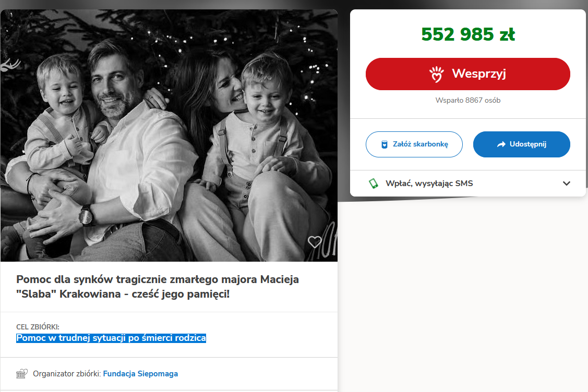The width and height of the screenshot is (588, 392).
Task: Open the Fundacja Siepomaga link
Action: 140,374
